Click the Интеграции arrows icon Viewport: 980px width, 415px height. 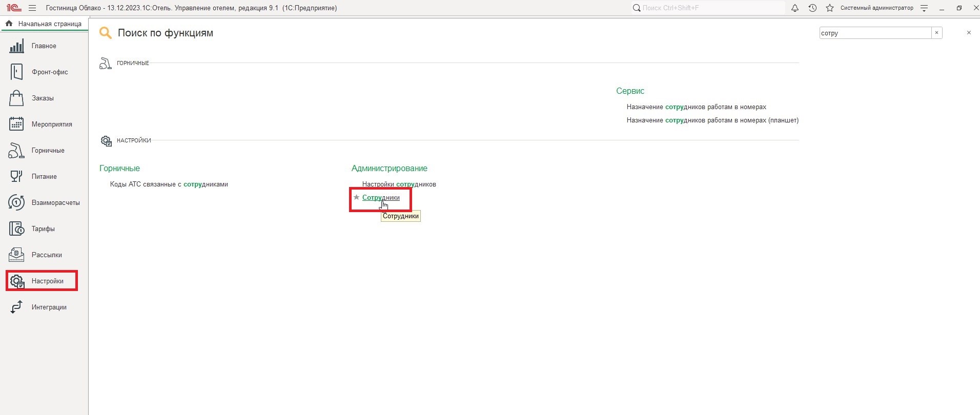coord(16,307)
